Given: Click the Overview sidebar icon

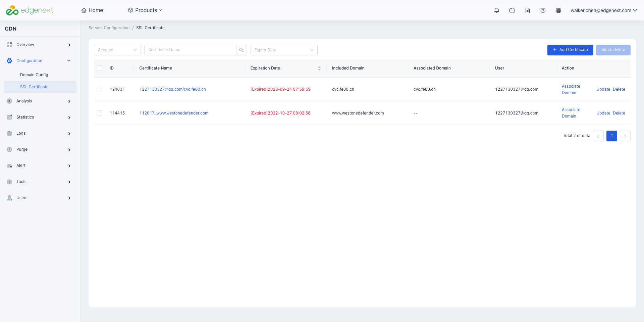Looking at the screenshot, I should (9, 45).
